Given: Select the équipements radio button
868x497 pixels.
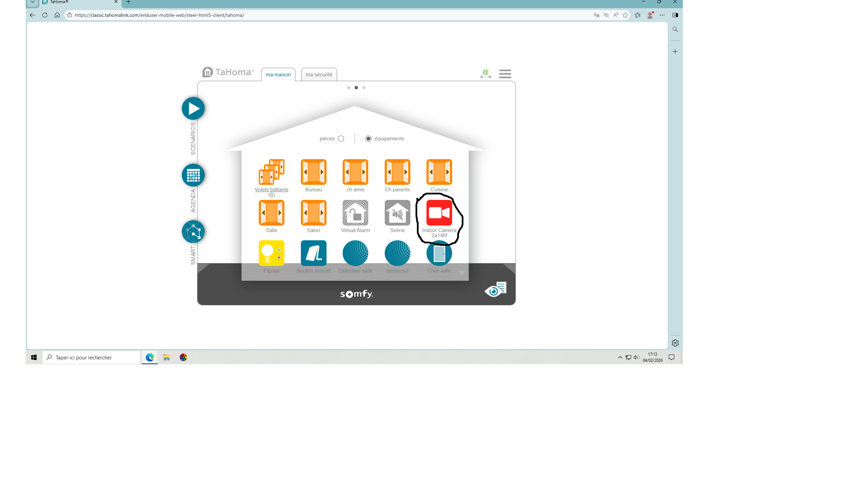Looking at the screenshot, I should click(368, 139).
